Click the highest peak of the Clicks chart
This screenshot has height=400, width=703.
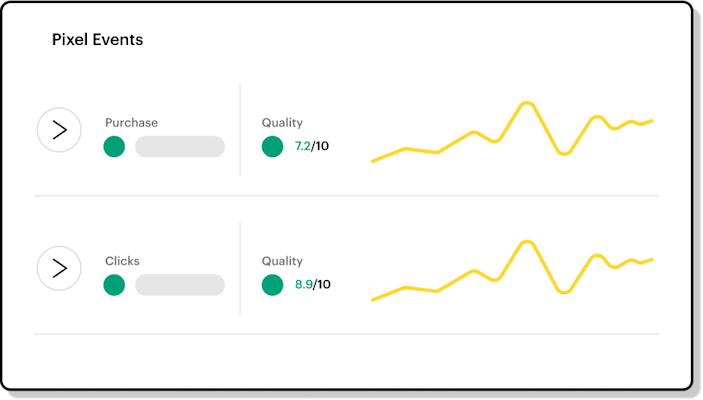pyautogui.click(x=526, y=241)
